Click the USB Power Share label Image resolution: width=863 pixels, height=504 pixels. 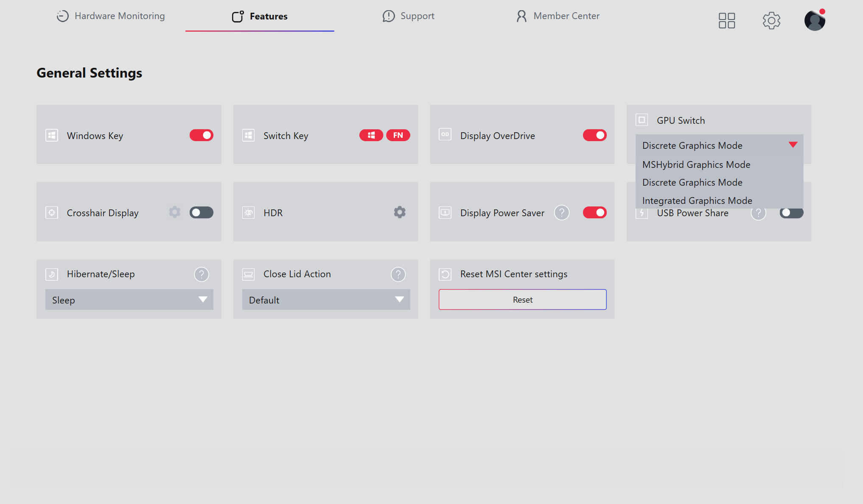point(693,214)
